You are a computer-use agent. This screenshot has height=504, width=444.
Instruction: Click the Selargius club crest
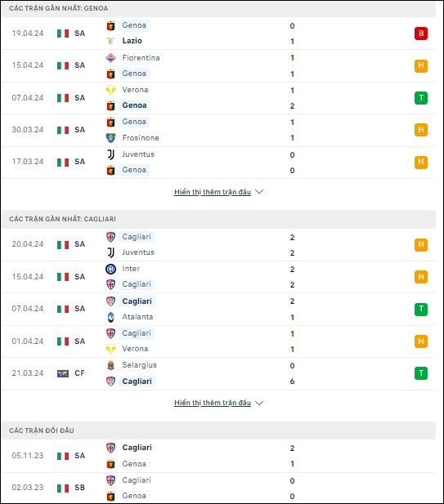coord(110,365)
